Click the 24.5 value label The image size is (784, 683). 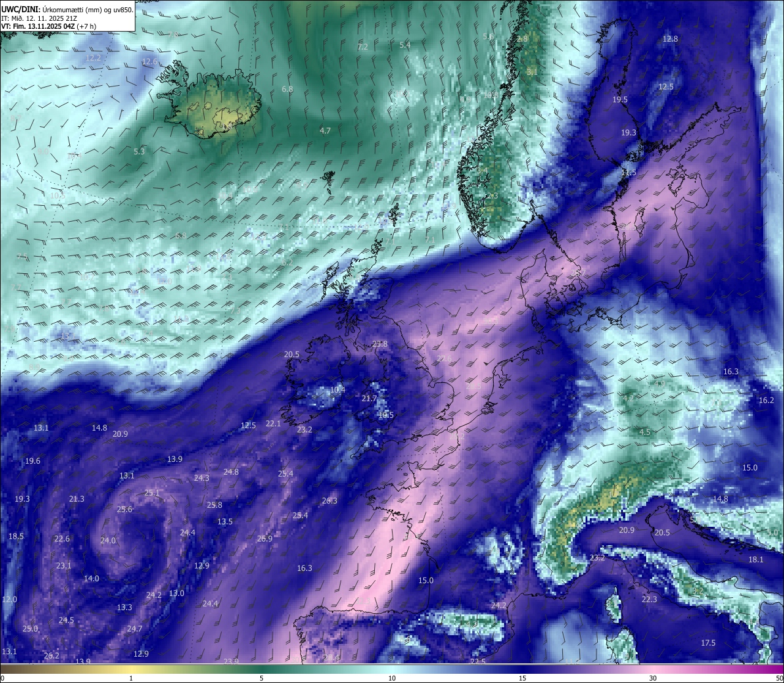(x=66, y=621)
